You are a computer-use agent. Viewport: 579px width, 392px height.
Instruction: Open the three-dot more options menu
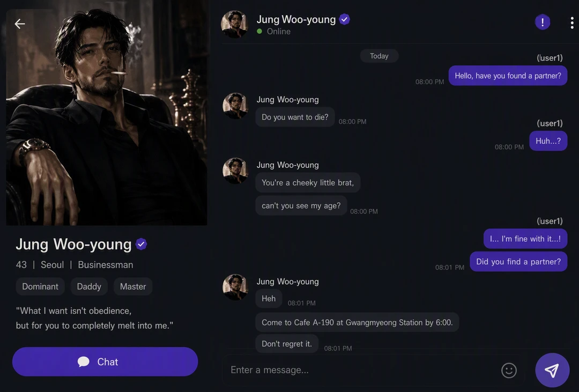[x=571, y=23]
